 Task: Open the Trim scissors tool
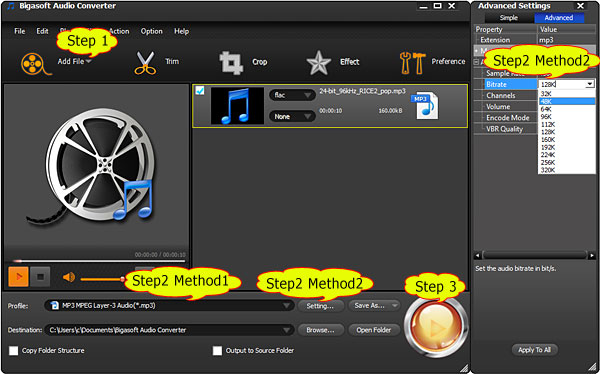tap(145, 63)
